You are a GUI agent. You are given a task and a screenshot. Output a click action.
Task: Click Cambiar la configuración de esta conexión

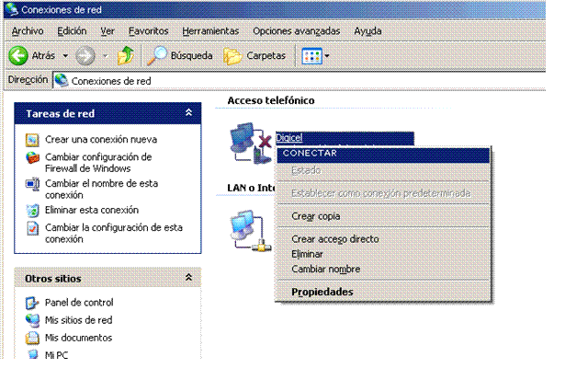(114, 233)
